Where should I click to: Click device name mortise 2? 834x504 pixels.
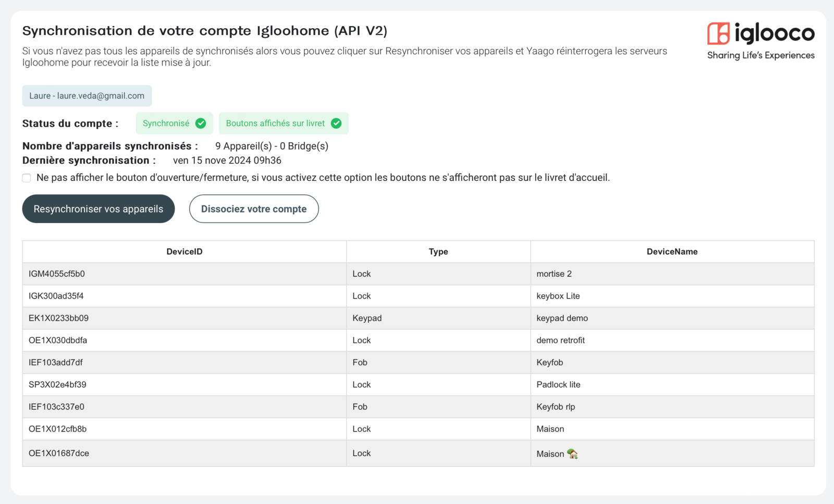(554, 274)
